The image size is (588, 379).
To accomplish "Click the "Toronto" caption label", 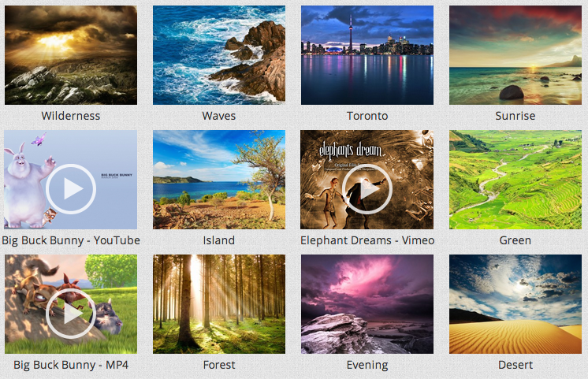I will pyautogui.click(x=367, y=116).
